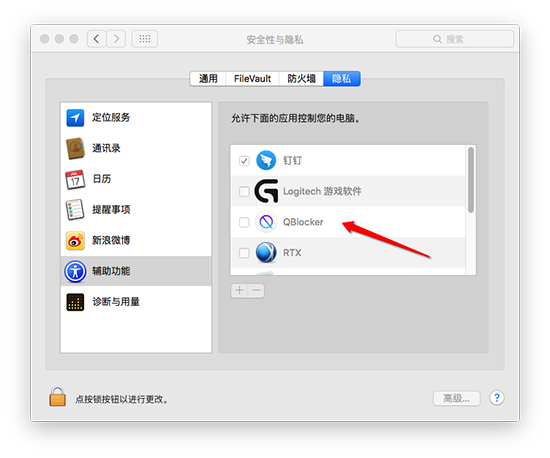Check the Logitech 游戏软件 checkbox
The image size is (550, 458).
tap(244, 191)
